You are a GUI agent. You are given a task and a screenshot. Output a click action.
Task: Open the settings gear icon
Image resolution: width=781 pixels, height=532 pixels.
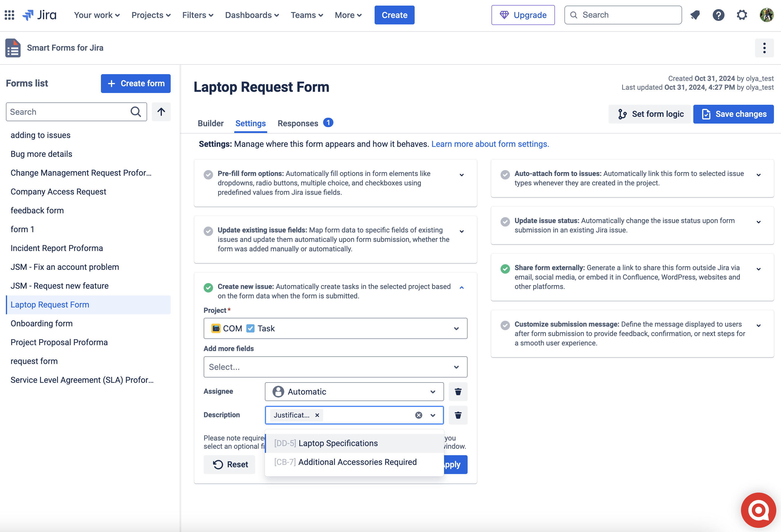[x=742, y=15]
